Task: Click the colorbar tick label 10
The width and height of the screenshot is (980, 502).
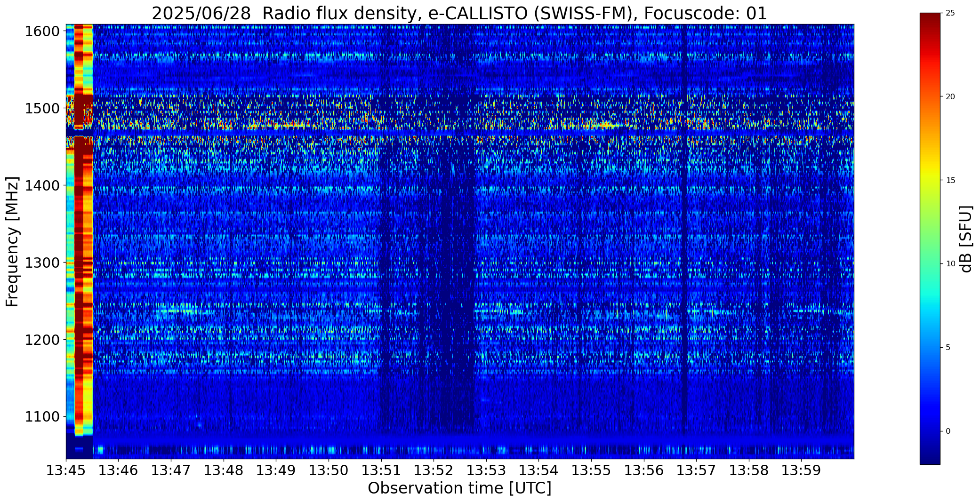Action: (x=950, y=264)
